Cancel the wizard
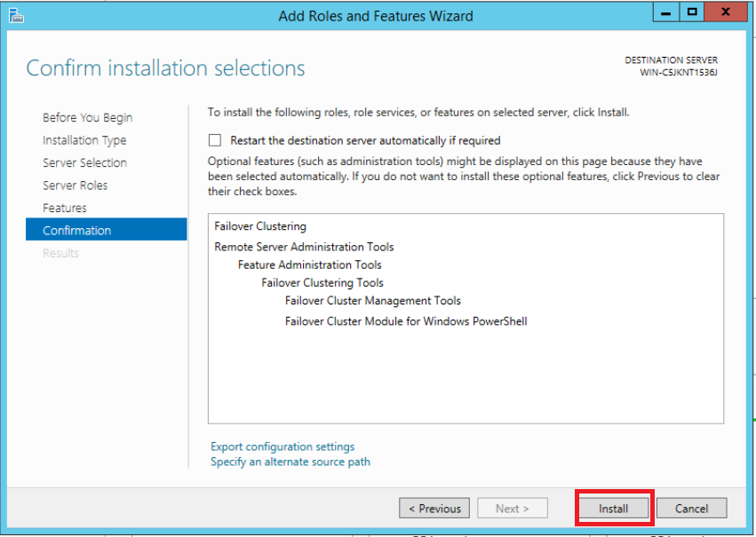 [x=690, y=509]
